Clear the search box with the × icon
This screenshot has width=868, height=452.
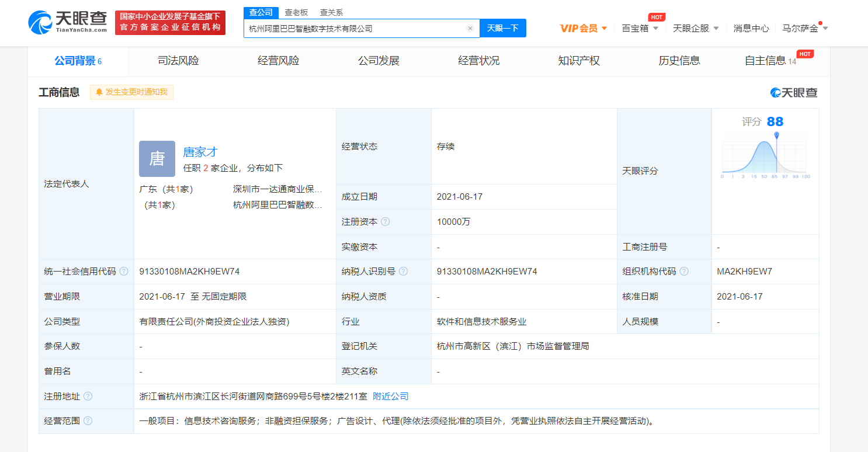[470, 28]
